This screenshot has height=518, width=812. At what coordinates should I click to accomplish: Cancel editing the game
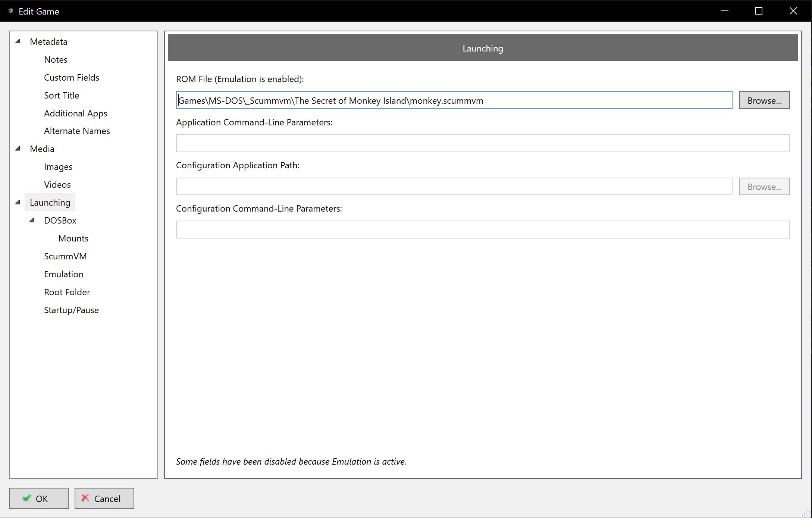pos(104,498)
